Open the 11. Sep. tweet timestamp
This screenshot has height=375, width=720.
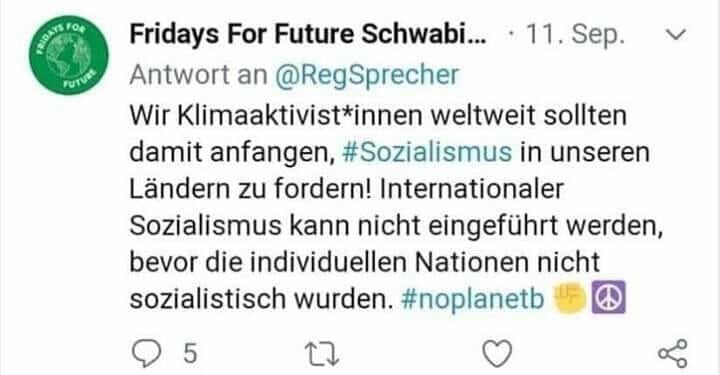point(575,34)
